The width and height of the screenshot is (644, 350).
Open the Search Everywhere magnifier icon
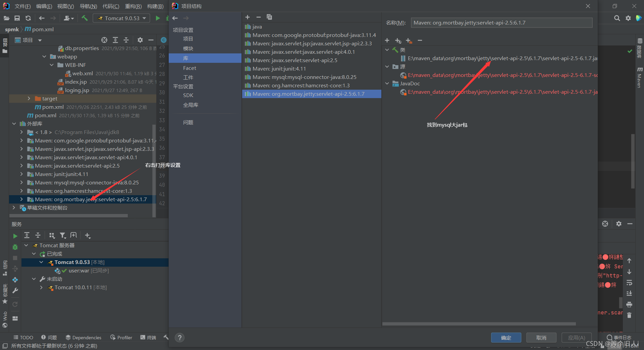pyautogui.click(x=617, y=18)
